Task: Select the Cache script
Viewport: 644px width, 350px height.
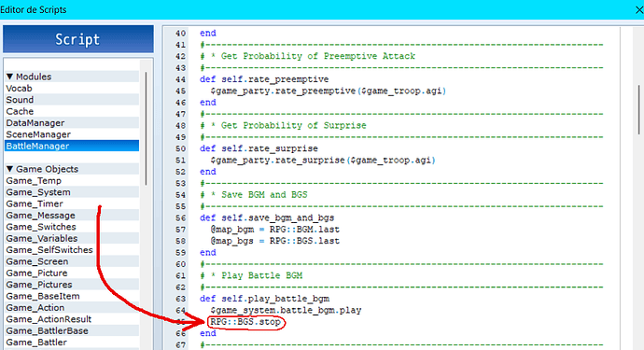Action: pyautogui.click(x=72, y=111)
